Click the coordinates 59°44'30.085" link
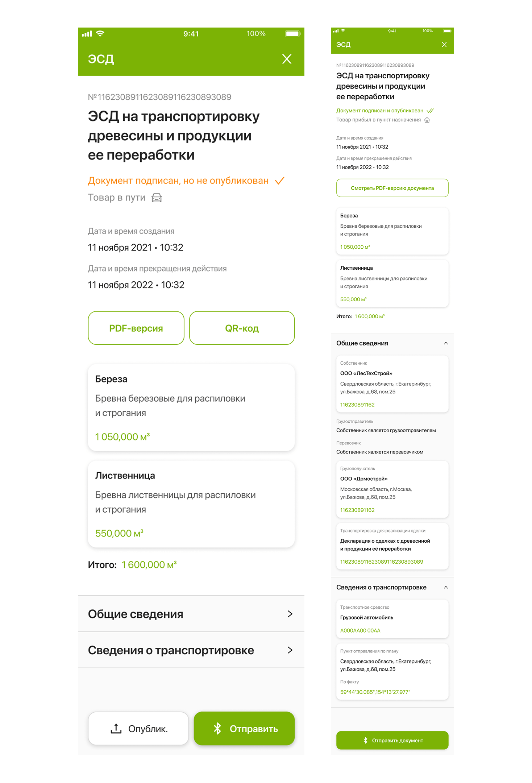The height and width of the screenshot is (783, 532). click(375, 692)
